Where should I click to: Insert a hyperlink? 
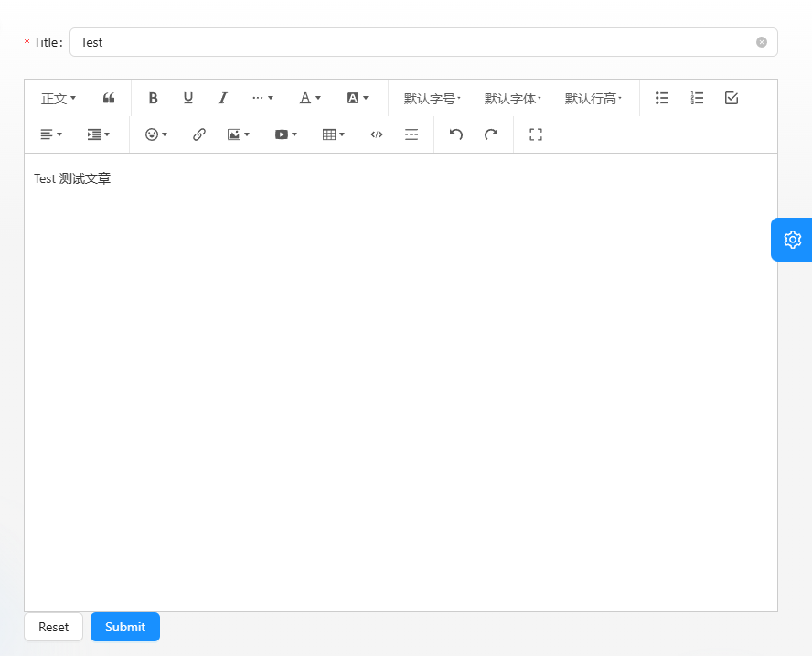coord(199,134)
